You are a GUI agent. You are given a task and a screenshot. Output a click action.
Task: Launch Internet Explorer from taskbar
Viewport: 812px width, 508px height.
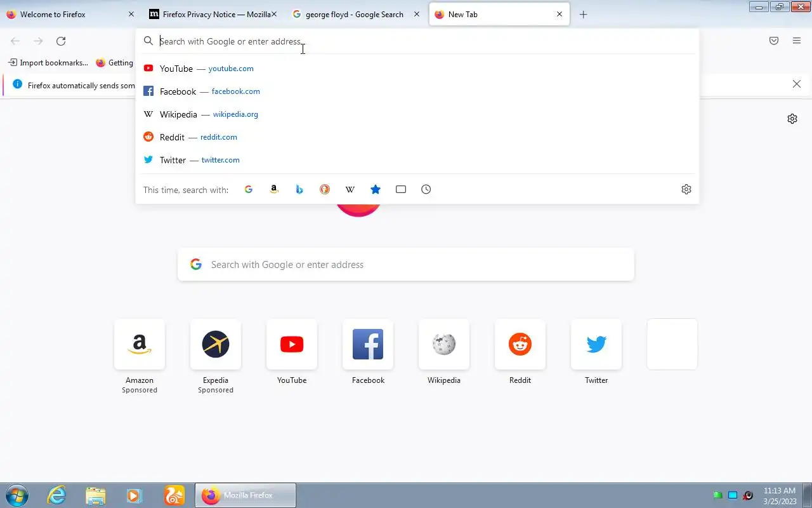[57, 495]
